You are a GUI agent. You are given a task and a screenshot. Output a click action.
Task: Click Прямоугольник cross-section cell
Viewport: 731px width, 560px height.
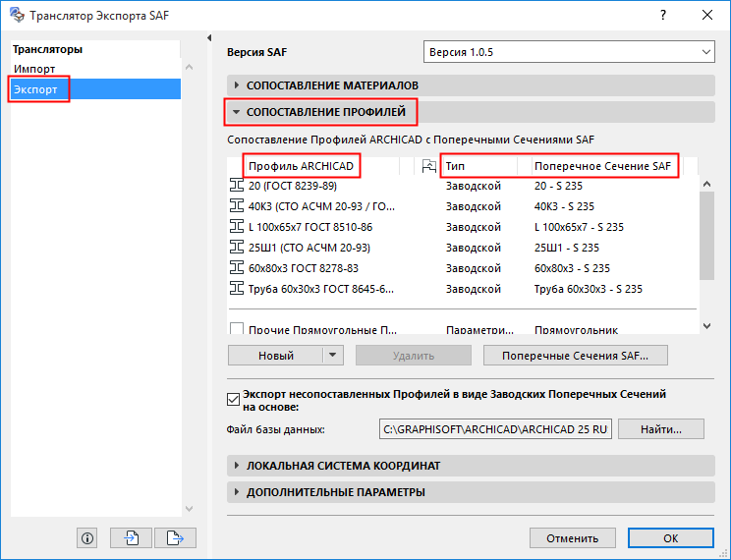click(x=576, y=329)
